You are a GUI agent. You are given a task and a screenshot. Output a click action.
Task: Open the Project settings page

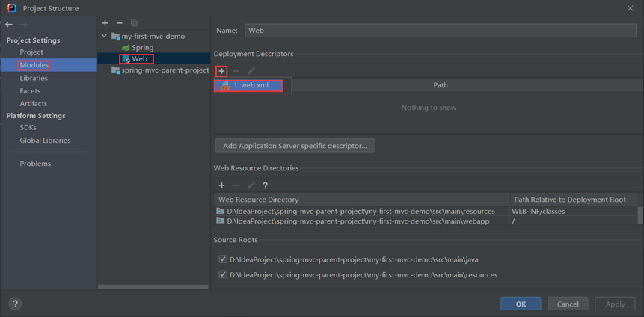click(x=31, y=52)
